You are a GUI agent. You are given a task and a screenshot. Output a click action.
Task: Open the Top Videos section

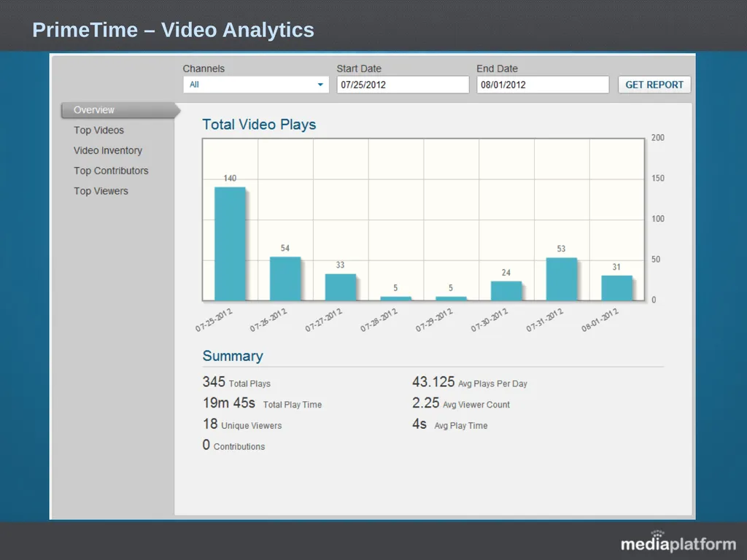pyautogui.click(x=98, y=130)
